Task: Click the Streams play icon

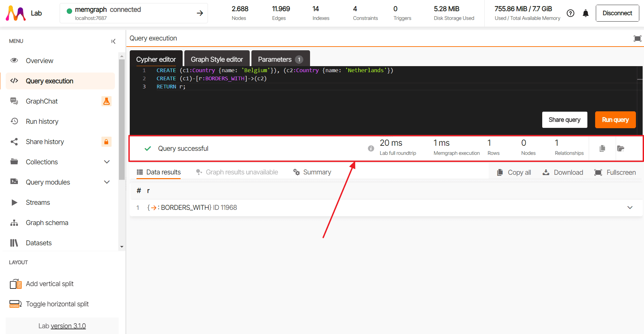Action: (14, 202)
